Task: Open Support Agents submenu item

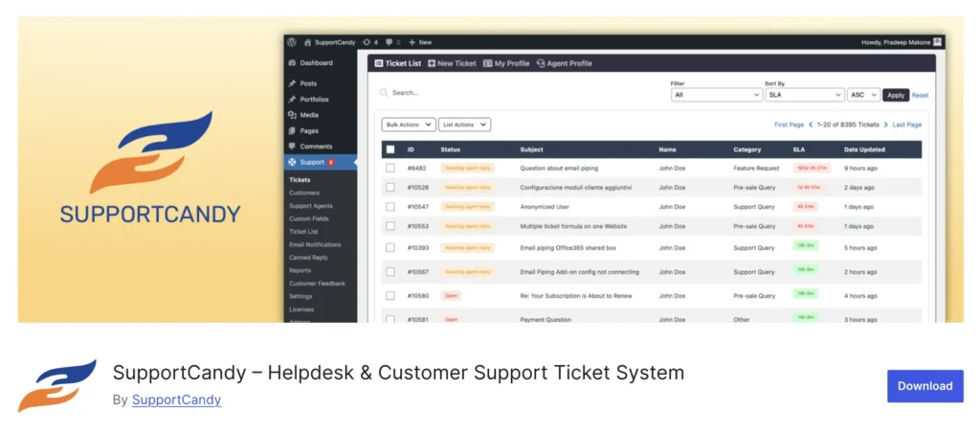Action: click(x=311, y=206)
